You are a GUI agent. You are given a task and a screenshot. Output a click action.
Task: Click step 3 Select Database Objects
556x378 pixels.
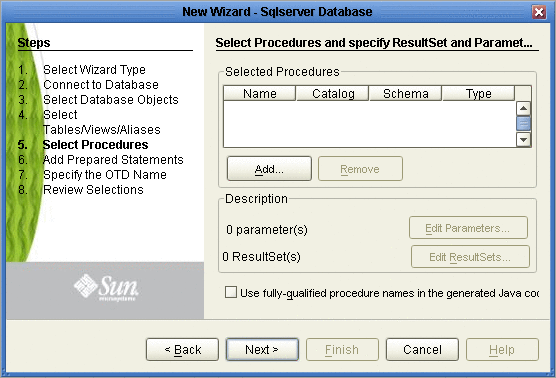pos(111,100)
